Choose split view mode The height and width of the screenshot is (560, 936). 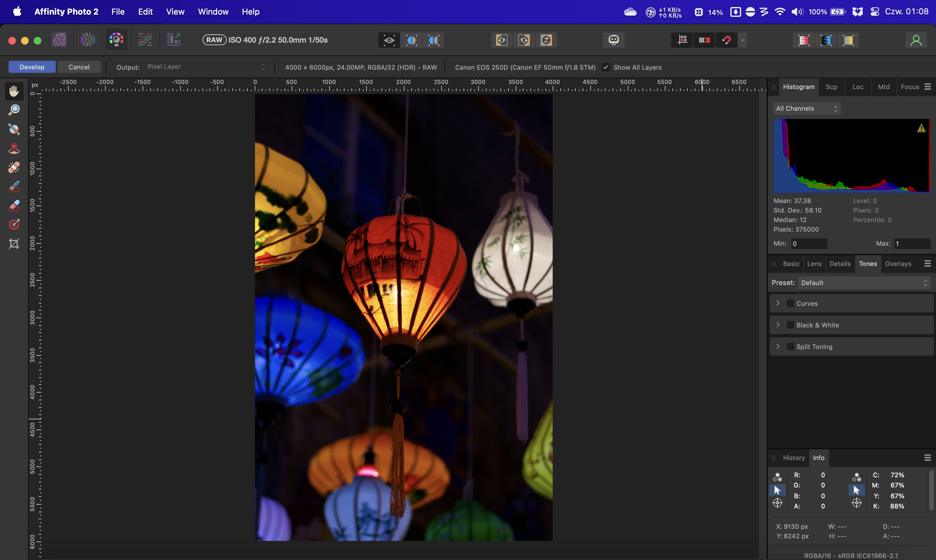(412, 40)
